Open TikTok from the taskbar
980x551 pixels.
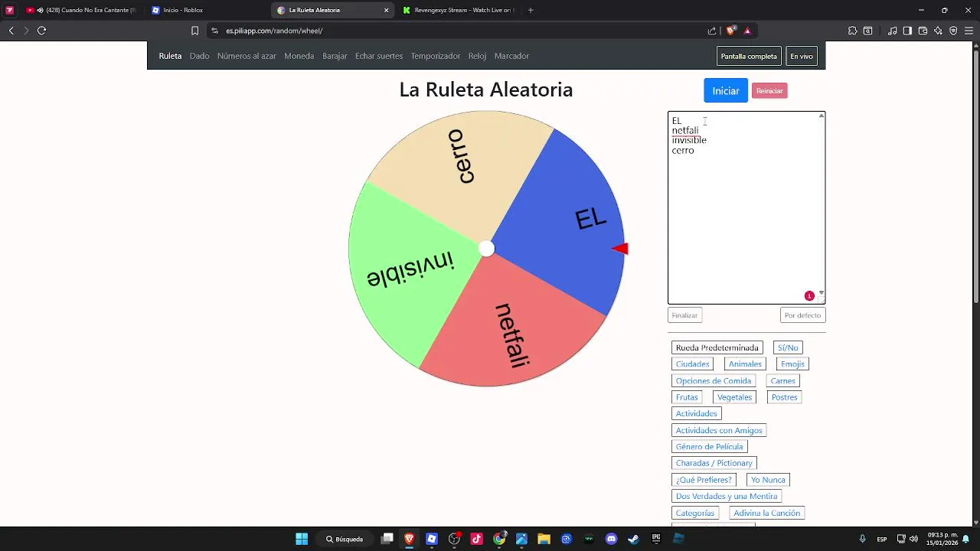pyautogui.click(x=477, y=539)
